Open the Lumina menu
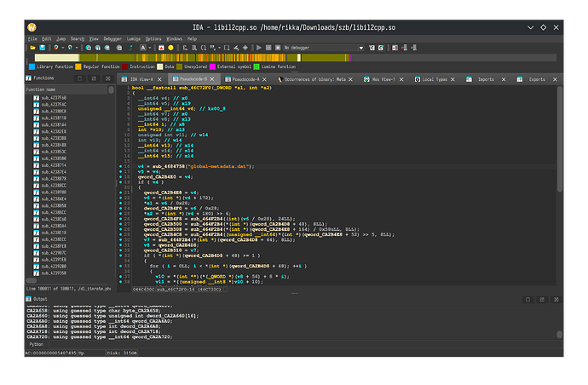 pyautogui.click(x=134, y=38)
